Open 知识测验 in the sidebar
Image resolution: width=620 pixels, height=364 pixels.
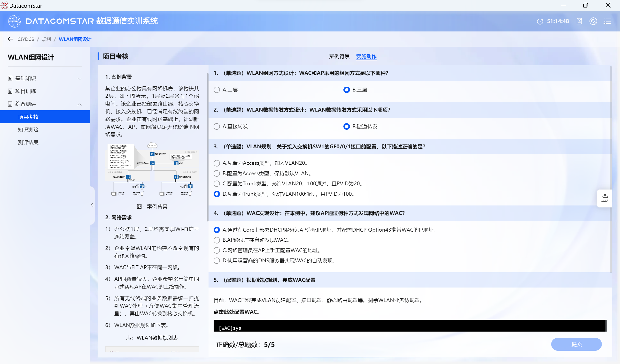pyautogui.click(x=28, y=130)
